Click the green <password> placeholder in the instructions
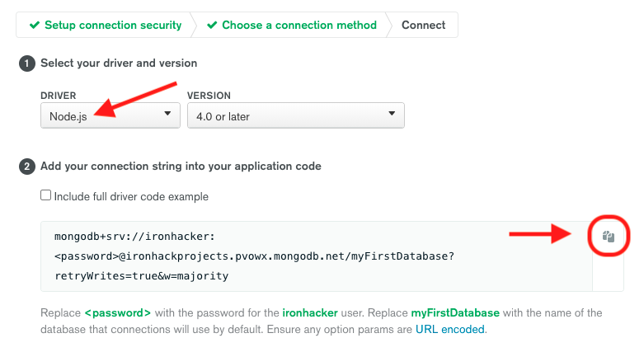This screenshot has height=352, width=644. [117, 313]
